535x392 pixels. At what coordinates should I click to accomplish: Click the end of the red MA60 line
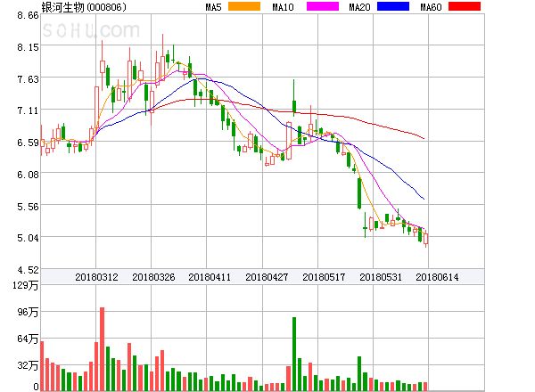coord(424,138)
